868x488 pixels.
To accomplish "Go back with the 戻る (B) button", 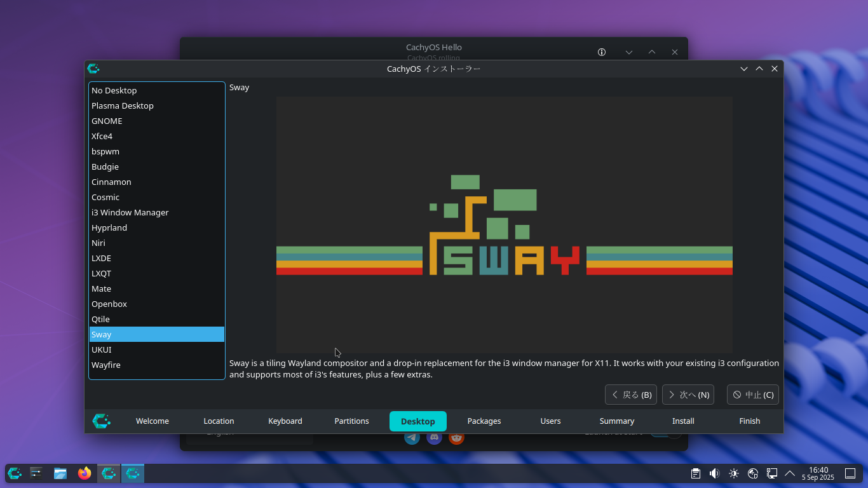I will 631,395.
